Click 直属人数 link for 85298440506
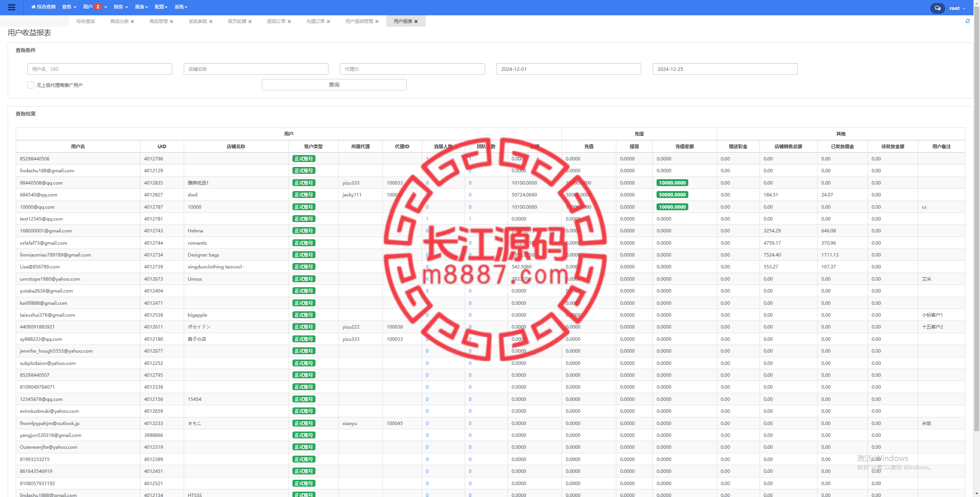 427,159
